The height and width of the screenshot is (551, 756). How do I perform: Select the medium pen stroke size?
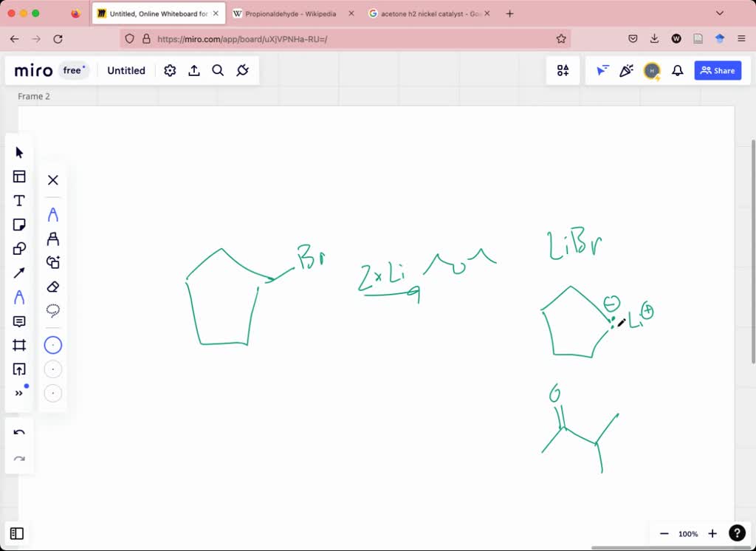pyautogui.click(x=53, y=369)
